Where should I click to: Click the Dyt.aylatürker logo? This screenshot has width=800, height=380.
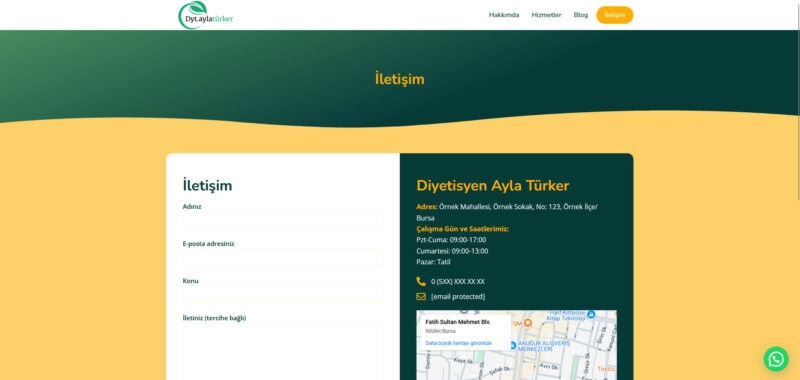coord(206,15)
